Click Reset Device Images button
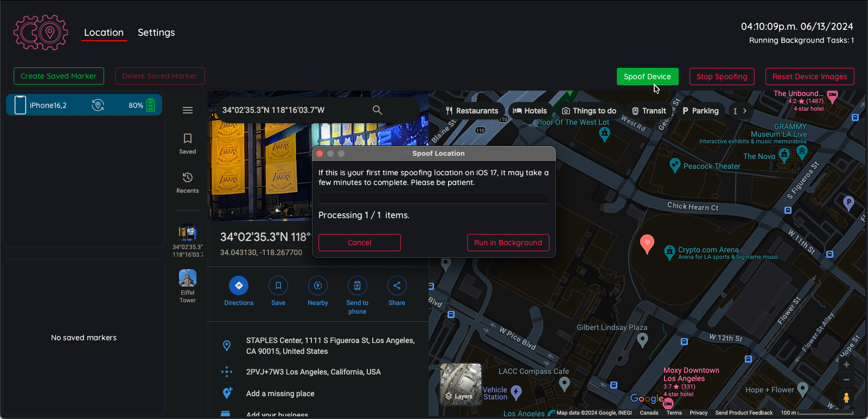Screen dimensions: 868x419 click(x=809, y=77)
